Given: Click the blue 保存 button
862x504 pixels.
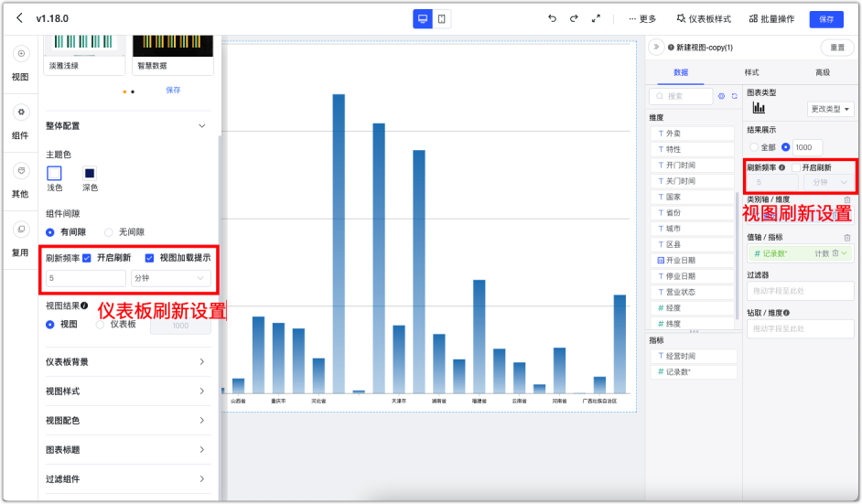Looking at the screenshot, I should 826,19.
